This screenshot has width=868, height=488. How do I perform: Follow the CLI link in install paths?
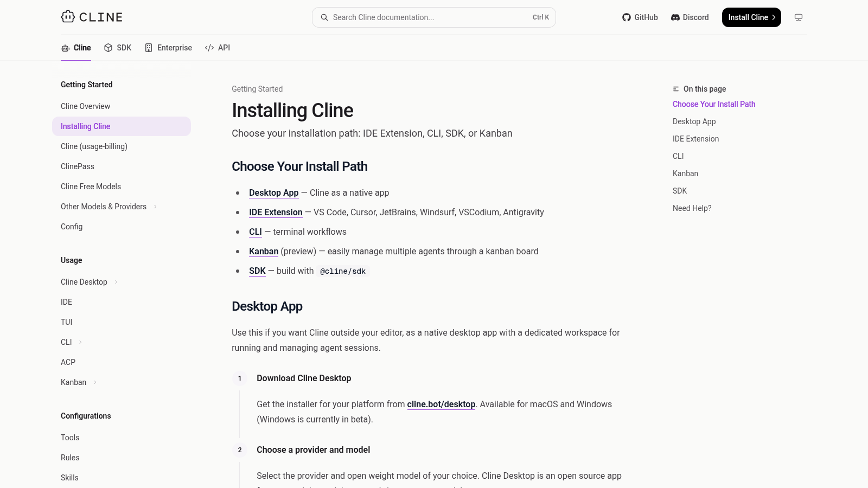click(x=256, y=232)
